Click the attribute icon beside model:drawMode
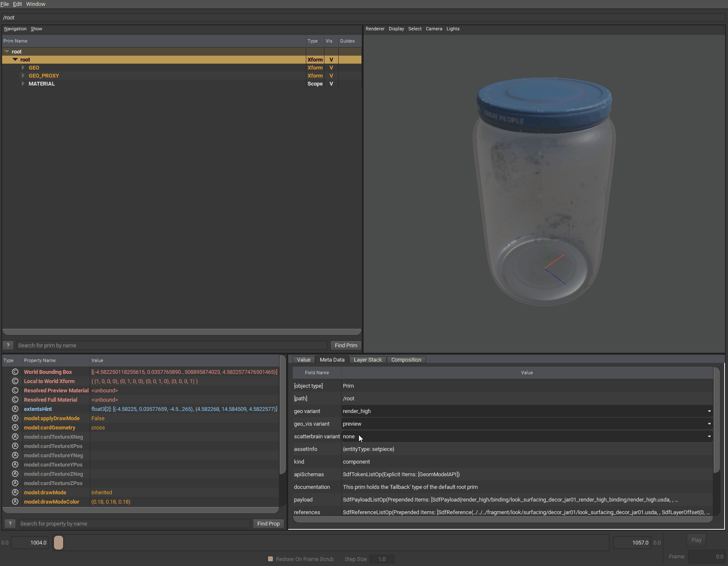 [x=15, y=492]
